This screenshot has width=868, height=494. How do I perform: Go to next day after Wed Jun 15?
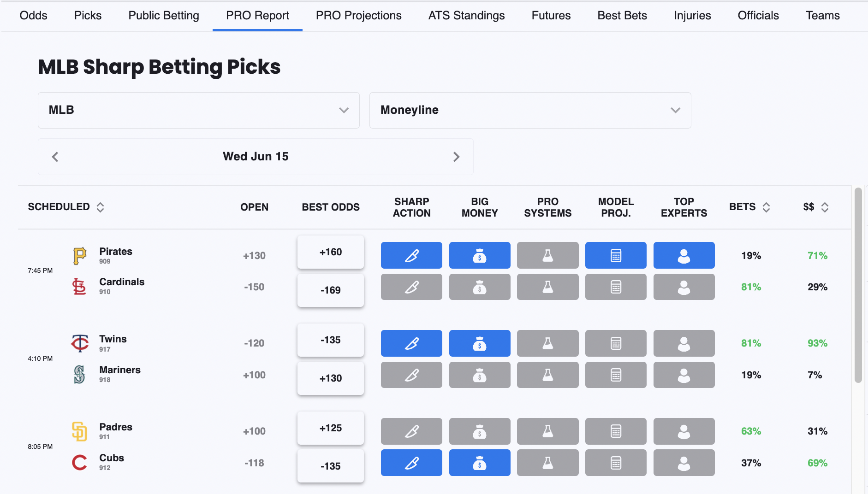tap(456, 157)
